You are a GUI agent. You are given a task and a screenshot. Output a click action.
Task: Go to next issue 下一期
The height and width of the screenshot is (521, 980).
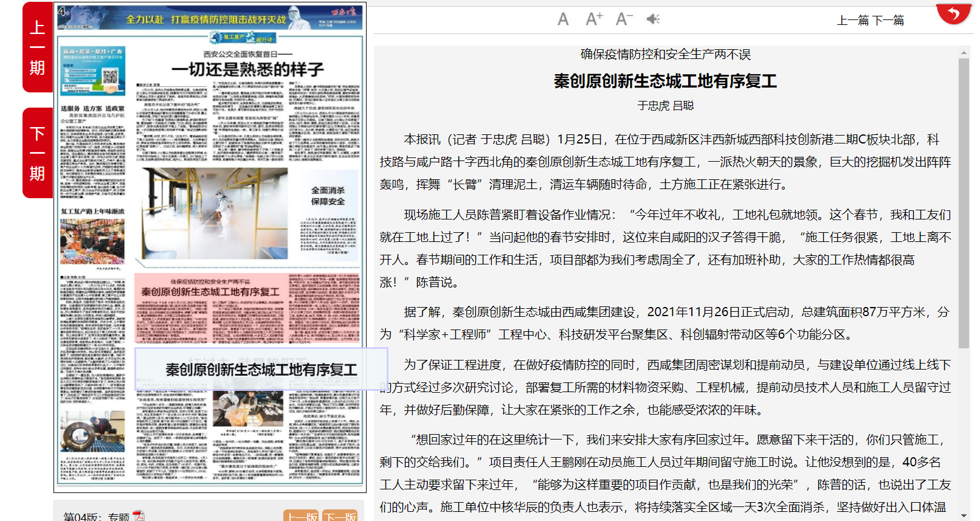tap(38, 153)
